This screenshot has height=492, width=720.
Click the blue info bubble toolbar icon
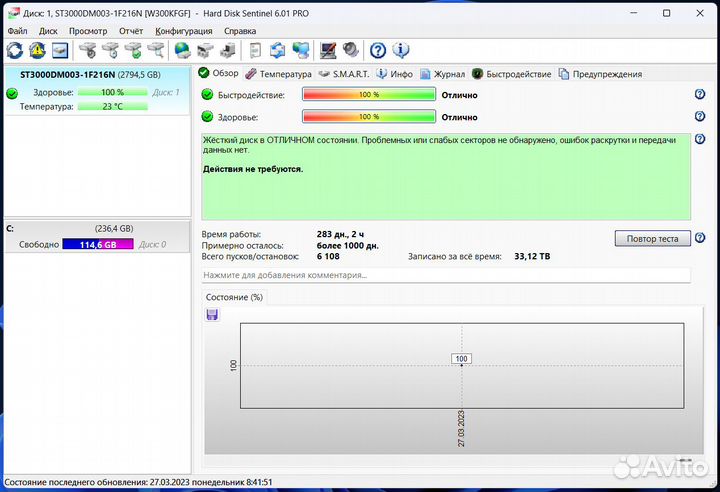point(401,50)
